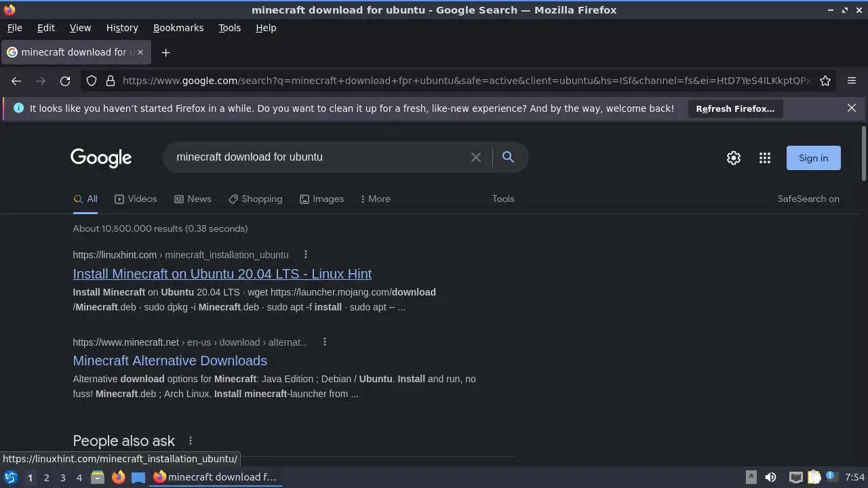This screenshot has height=488, width=868.
Task: Open the History menu
Action: (122, 28)
